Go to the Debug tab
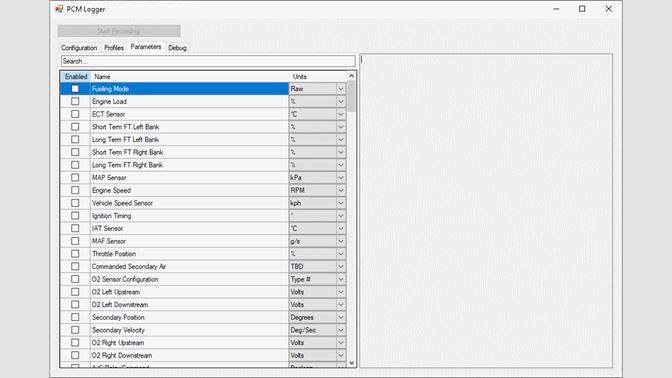The height and width of the screenshot is (378, 672). tap(177, 48)
